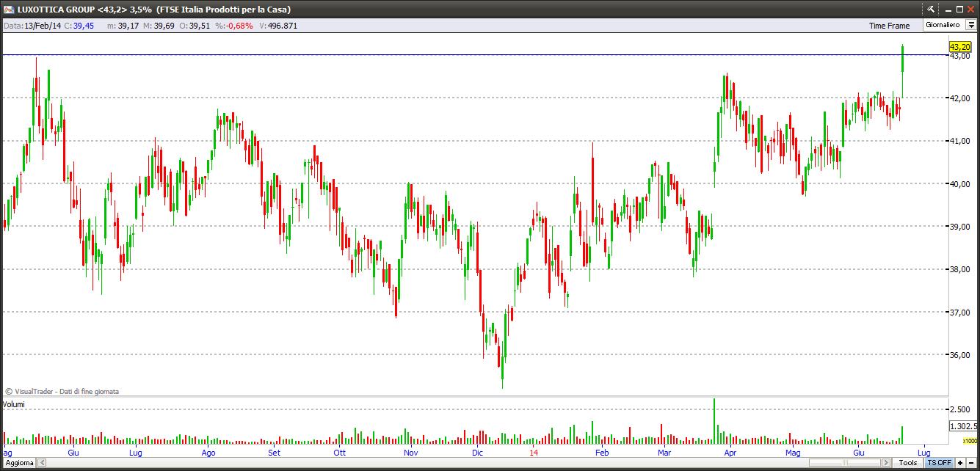Click the Aggiorna button
This screenshot has width=980, height=471.
point(18,463)
